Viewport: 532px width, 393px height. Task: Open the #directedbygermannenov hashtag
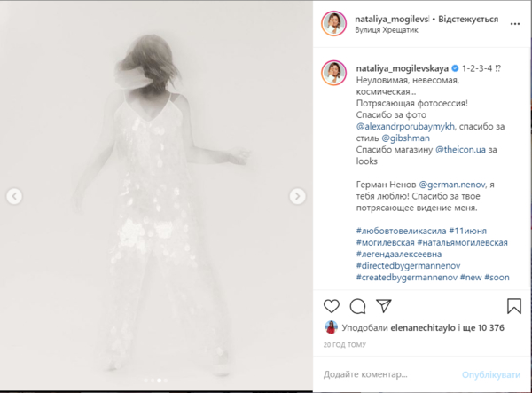(408, 266)
